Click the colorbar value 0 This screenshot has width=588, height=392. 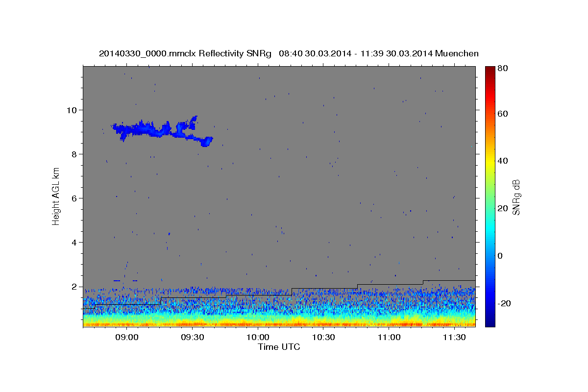pyautogui.click(x=501, y=256)
